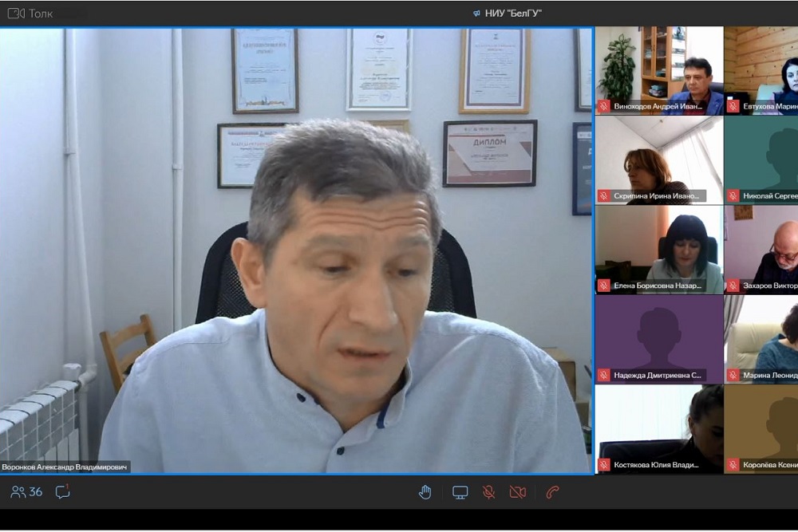
Task: Select Захаров Виктор video tile
Action: (x=761, y=250)
